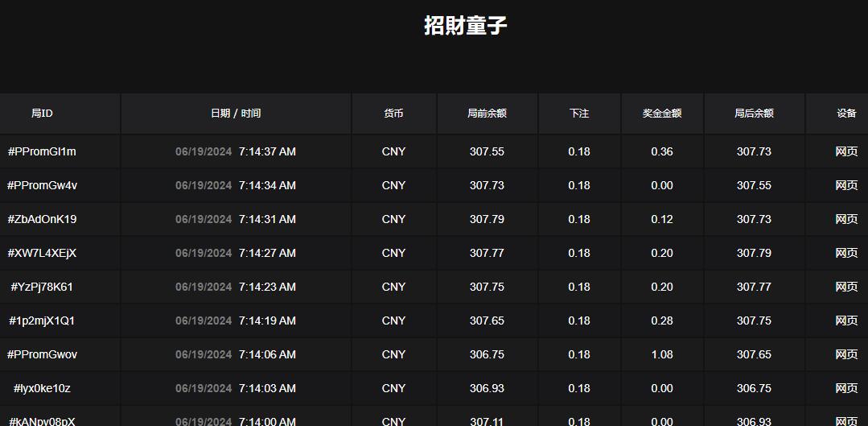
Task: Click 0.18 bet in #ZbAdOnK19 row
Action: click(579, 219)
